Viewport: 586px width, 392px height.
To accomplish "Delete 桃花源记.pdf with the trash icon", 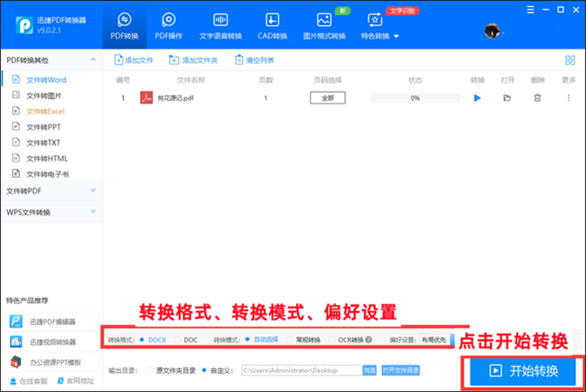I will click(x=537, y=98).
